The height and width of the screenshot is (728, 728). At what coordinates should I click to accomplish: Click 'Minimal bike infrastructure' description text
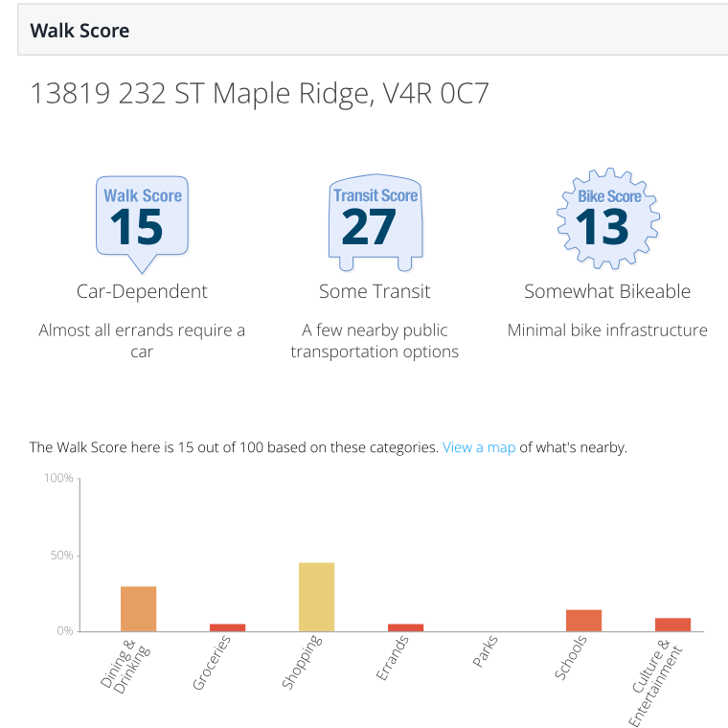[x=607, y=330]
